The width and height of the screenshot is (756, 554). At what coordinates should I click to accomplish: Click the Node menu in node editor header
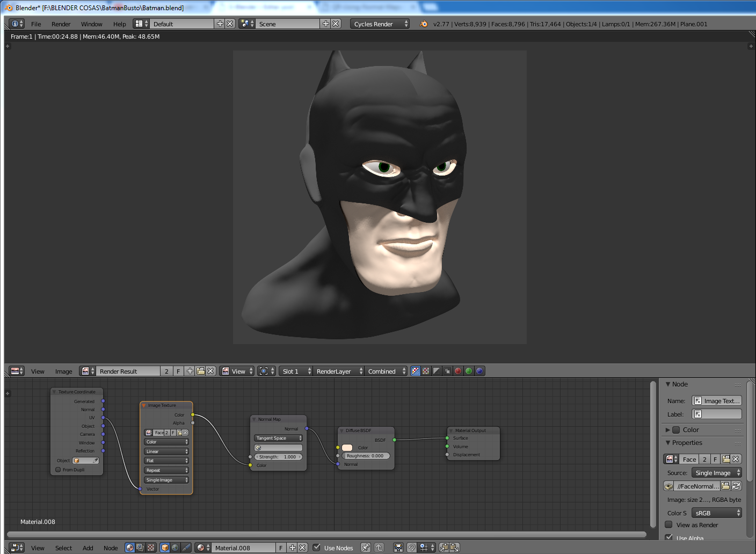(x=111, y=548)
